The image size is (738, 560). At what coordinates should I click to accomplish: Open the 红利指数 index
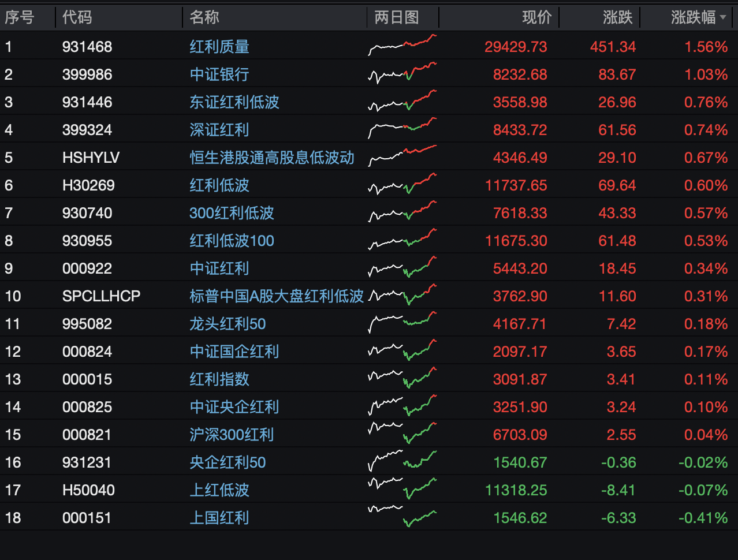click(x=219, y=379)
